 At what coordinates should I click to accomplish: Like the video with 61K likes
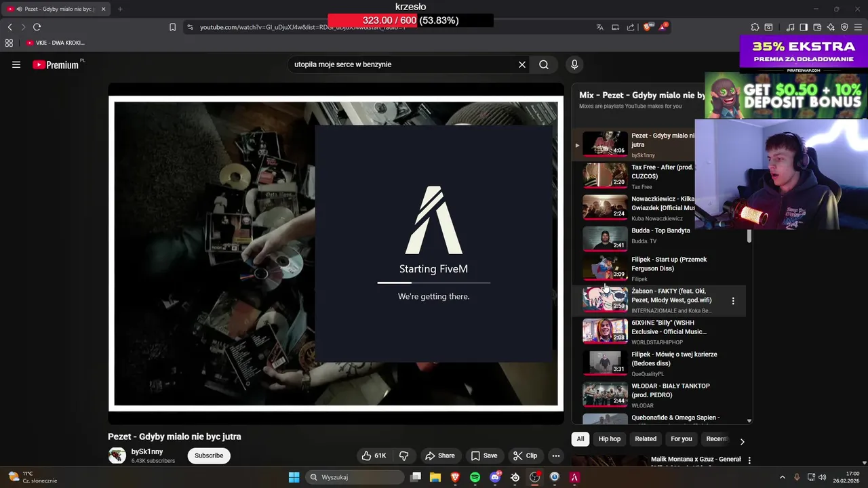[x=374, y=455]
